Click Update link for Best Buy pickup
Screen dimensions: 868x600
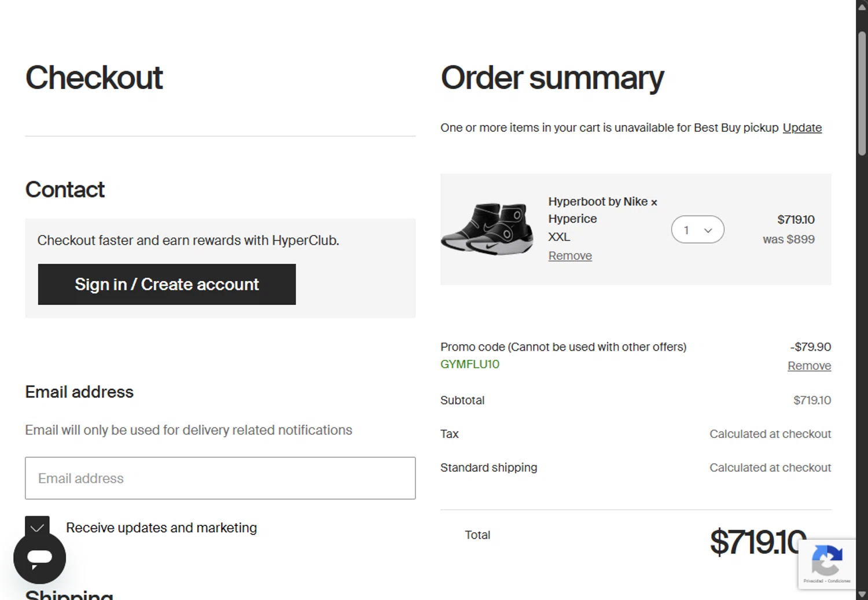coord(801,127)
